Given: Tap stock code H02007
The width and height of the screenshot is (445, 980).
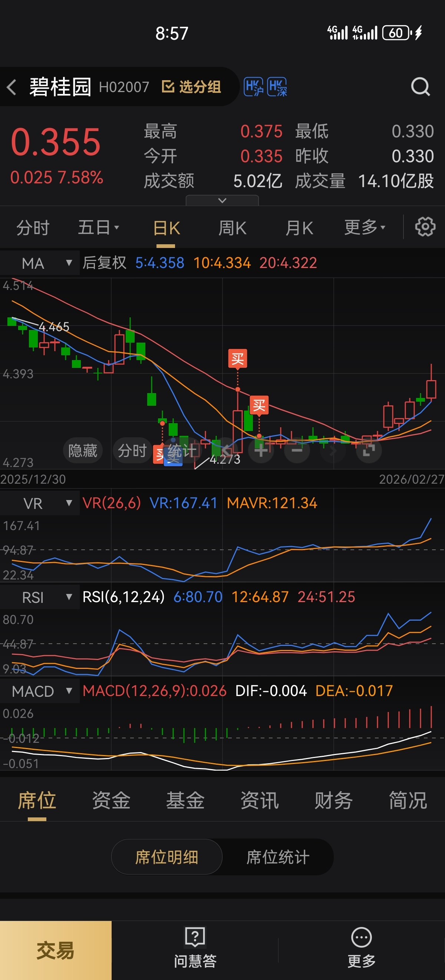Looking at the screenshot, I should coord(124,87).
